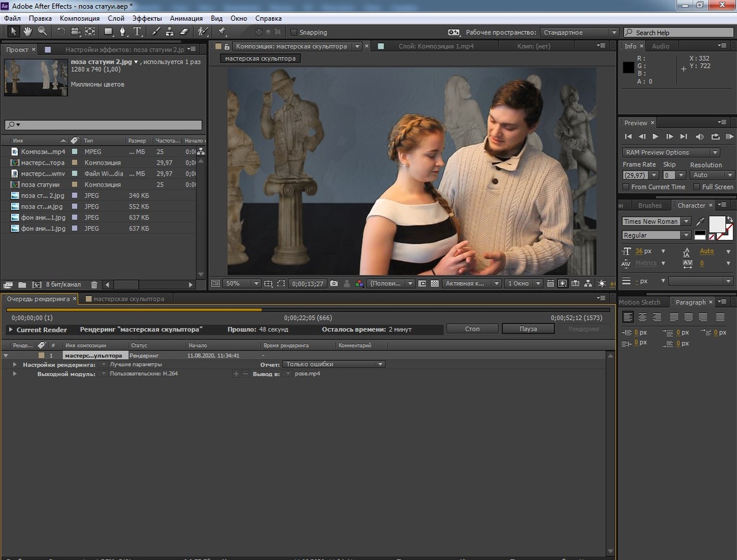
Task: Open composition flowchart icon in viewer
Action: (589, 284)
